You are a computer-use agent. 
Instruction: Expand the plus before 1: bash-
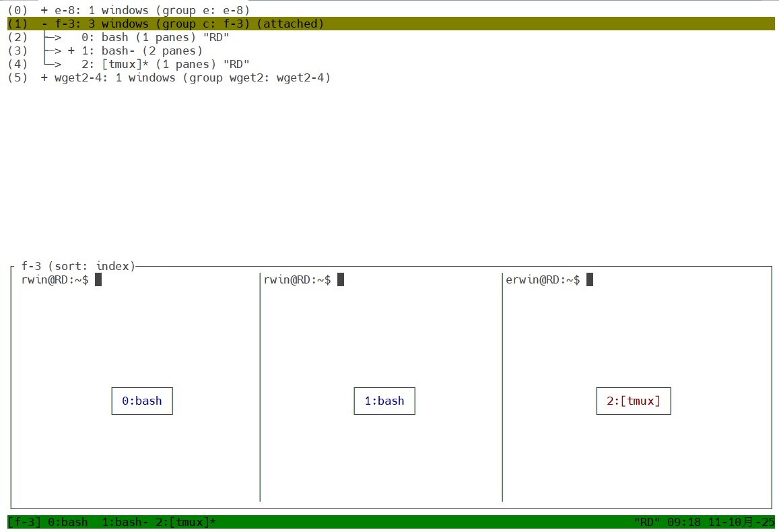tap(71, 51)
